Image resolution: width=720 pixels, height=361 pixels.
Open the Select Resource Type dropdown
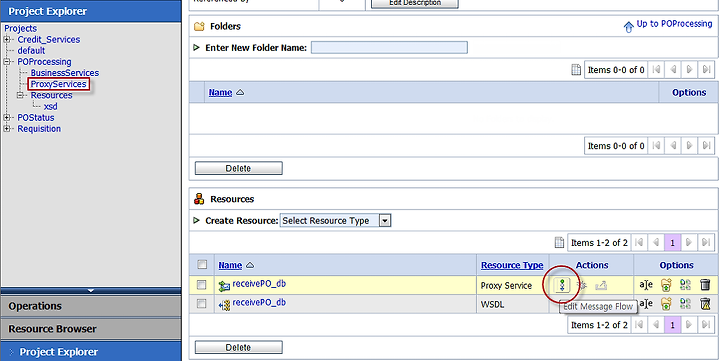[x=335, y=220]
